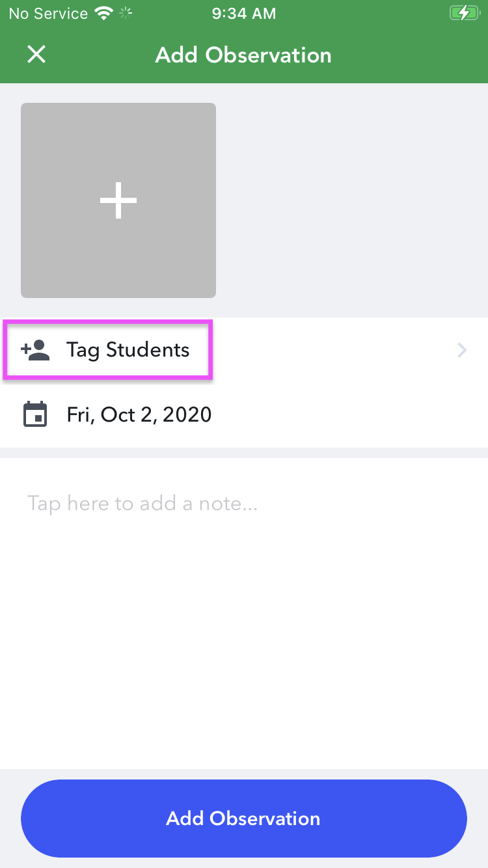Open the date picker via Fri, Oct 2, 2020
This screenshot has width=488, height=868.
point(139,414)
